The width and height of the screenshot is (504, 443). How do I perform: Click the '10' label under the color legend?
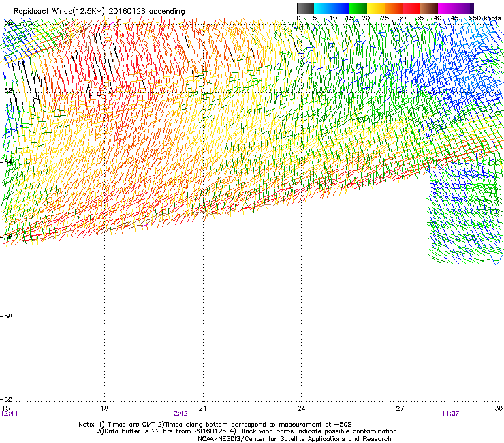tap(333, 18)
